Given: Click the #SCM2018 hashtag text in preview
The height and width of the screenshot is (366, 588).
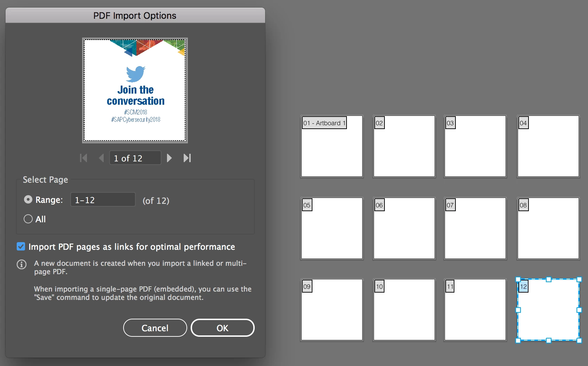Looking at the screenshot, I should (x=136, y=112).
